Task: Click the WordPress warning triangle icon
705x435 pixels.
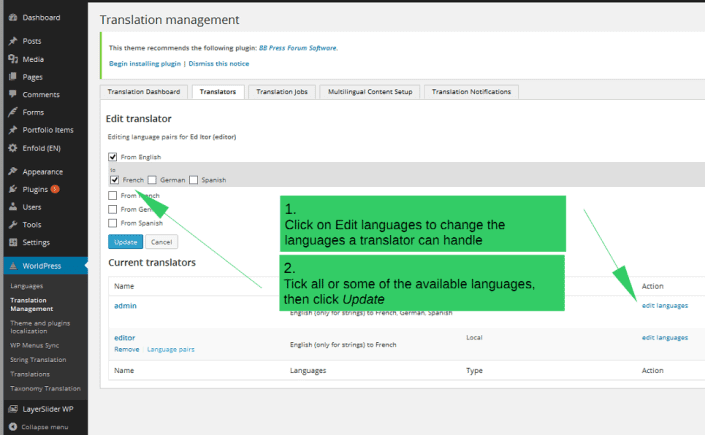Action: point(13,266)
